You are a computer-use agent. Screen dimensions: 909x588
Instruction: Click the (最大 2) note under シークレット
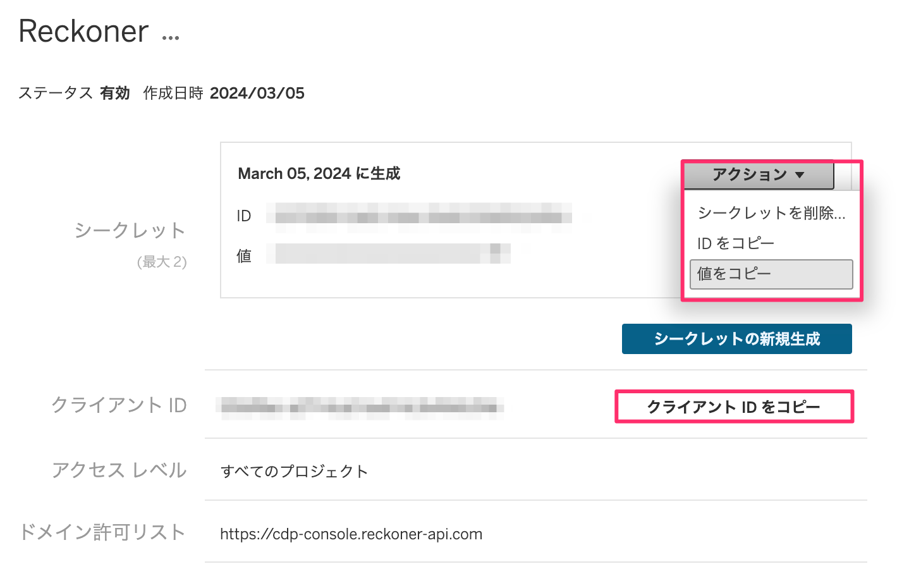tap(162, 261)
